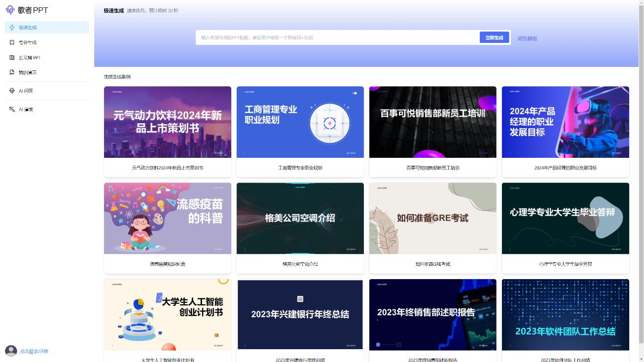Click the 极速生成 heading in the banner
The width and height of the screenshot is (644, 362).
[114, 10]
